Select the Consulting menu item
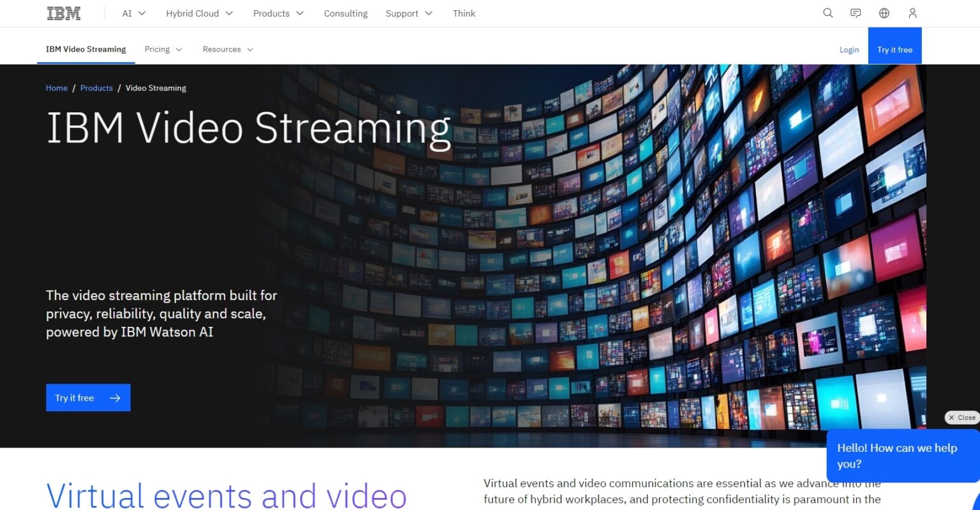The image size is (980, 510). (x=345, y=13)
